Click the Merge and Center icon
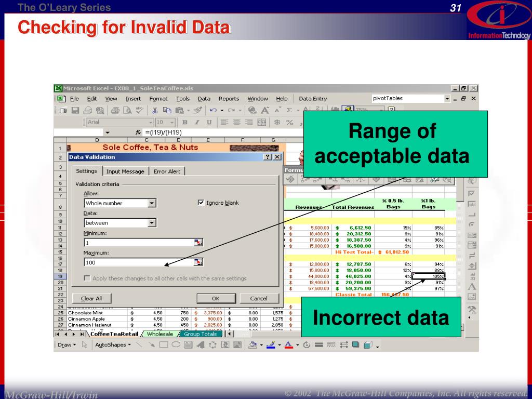Image resolution: width=532 pixels, height=399 pixels. (x=262, y=122)
